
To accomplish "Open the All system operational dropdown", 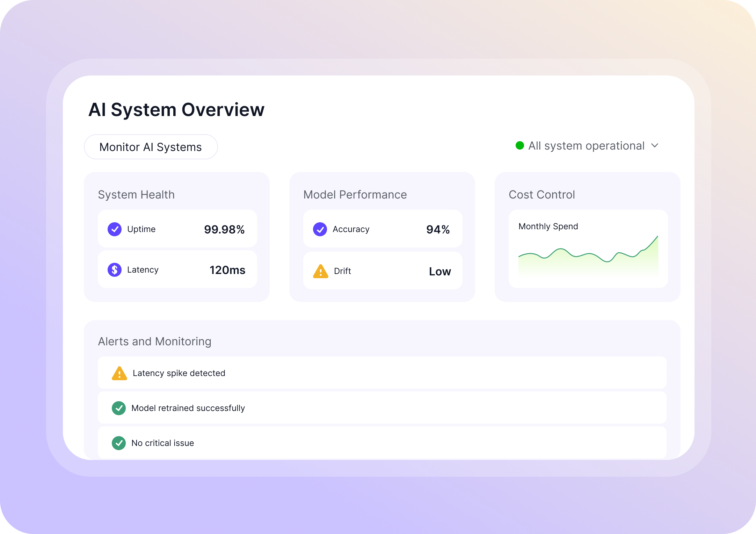I will point(586,146).
